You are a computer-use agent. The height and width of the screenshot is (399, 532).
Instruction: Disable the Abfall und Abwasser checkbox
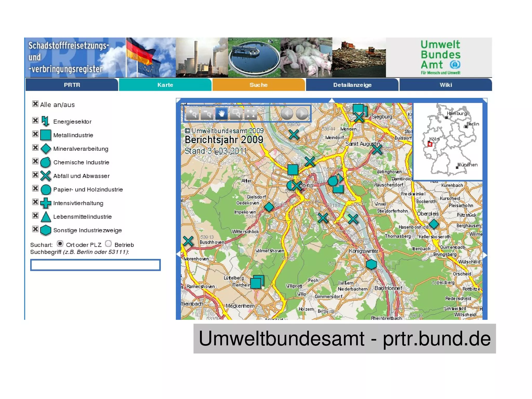(x=35, y=174)
